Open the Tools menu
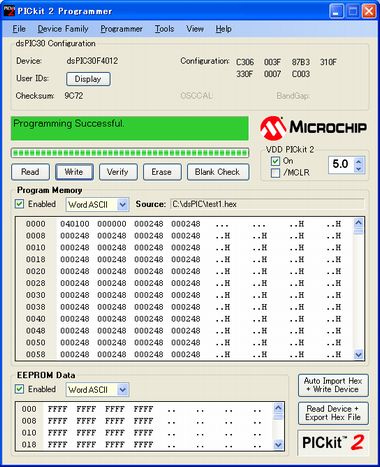Viewport: 380px width, 467px height. pyautogui.click(x=164, y=29)
